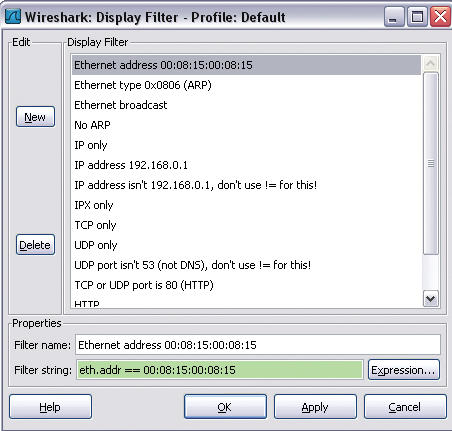Open Help for display filters
Viewport: 452px width, 431px height.
coord(50,407)
